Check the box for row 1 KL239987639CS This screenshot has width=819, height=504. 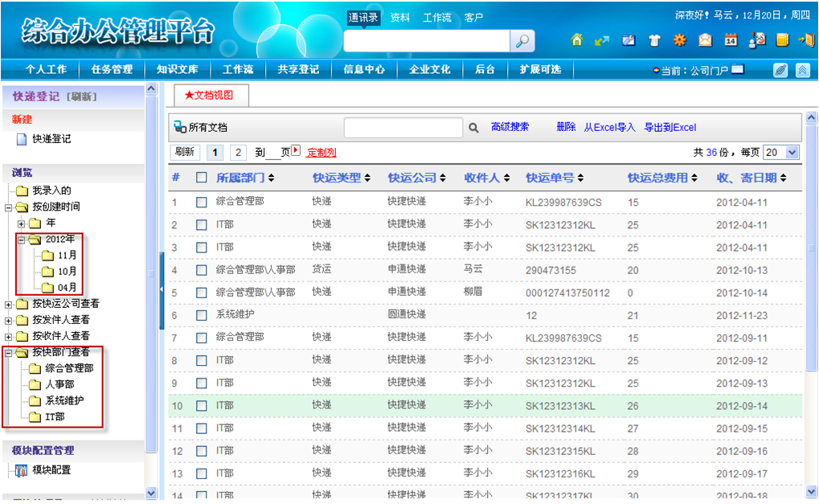(x=201, y=202)
